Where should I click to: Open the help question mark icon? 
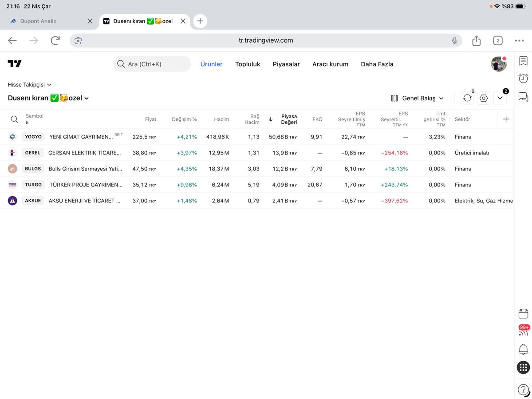[x=523, y=390]
